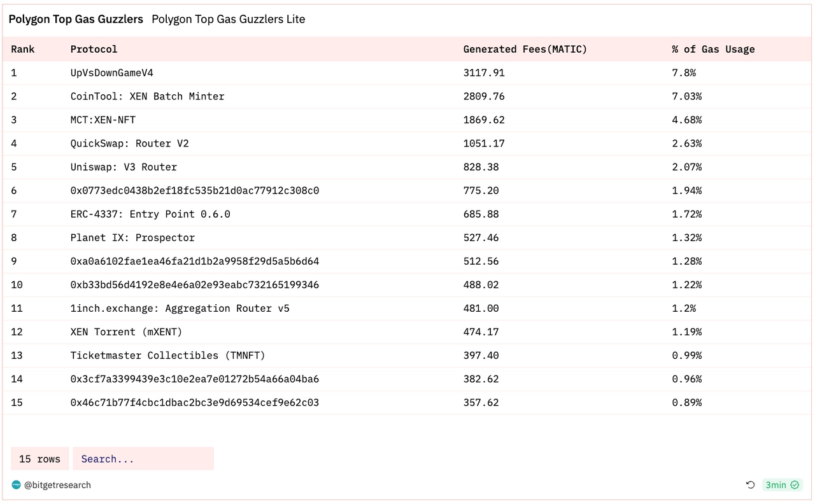Image resolution: width=815 pixels, height=504 pixels.
Task: Click the 7.8% gas usage value
Action: coord(684,73)
